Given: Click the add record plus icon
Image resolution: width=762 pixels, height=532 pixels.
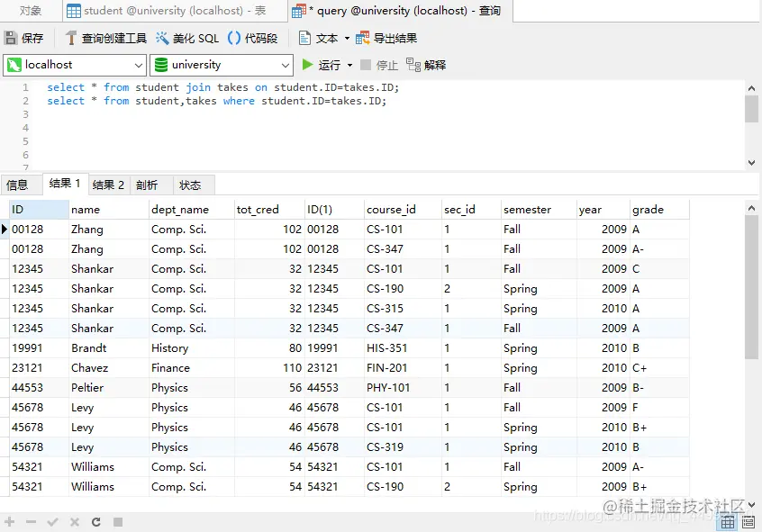Looking at the screenshot, I should [x=9, y=522].
